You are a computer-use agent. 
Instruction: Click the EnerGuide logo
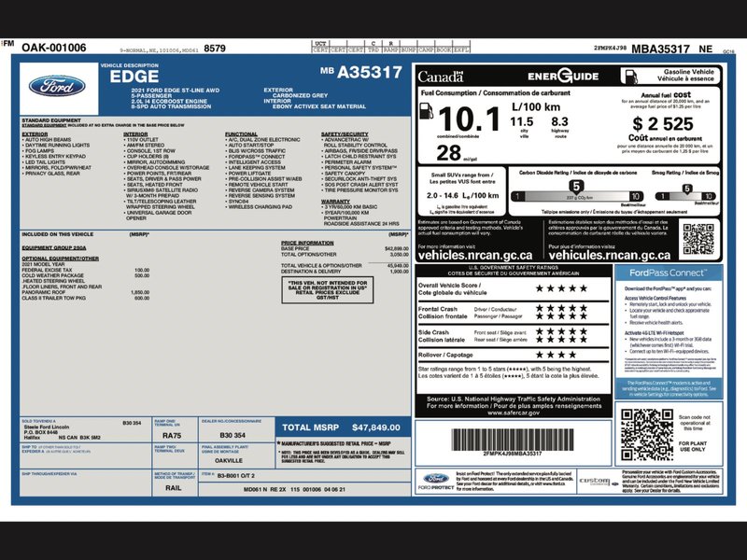click(563, 77)
